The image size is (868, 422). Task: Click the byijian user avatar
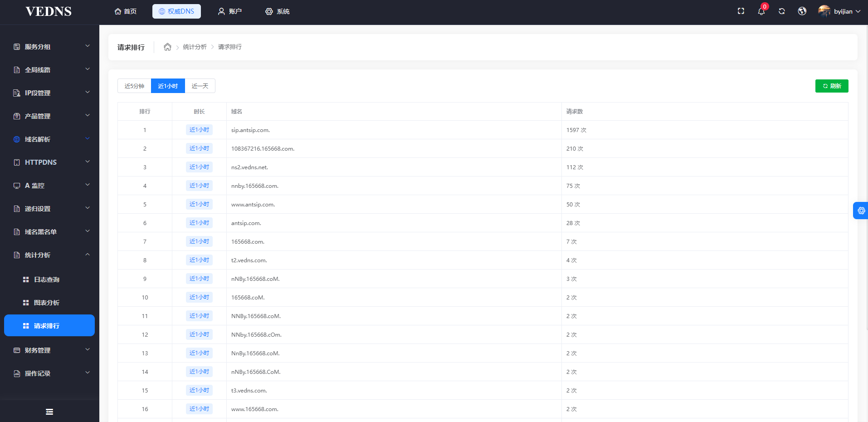824,11
